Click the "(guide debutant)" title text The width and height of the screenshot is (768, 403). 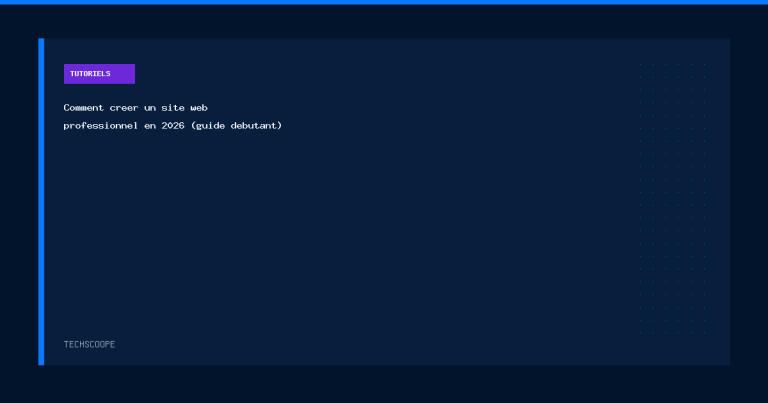(237, 126)
